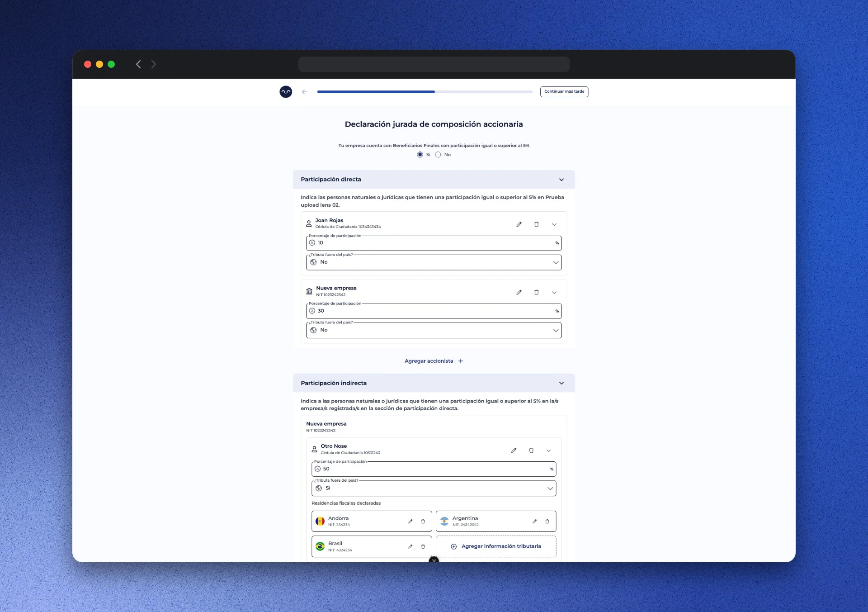The height and width of the screenshot is (612, 868).
Task: Delete Nueva empresa shareholder trash icon
Action: pyautogui.click(x=537, y=292)
